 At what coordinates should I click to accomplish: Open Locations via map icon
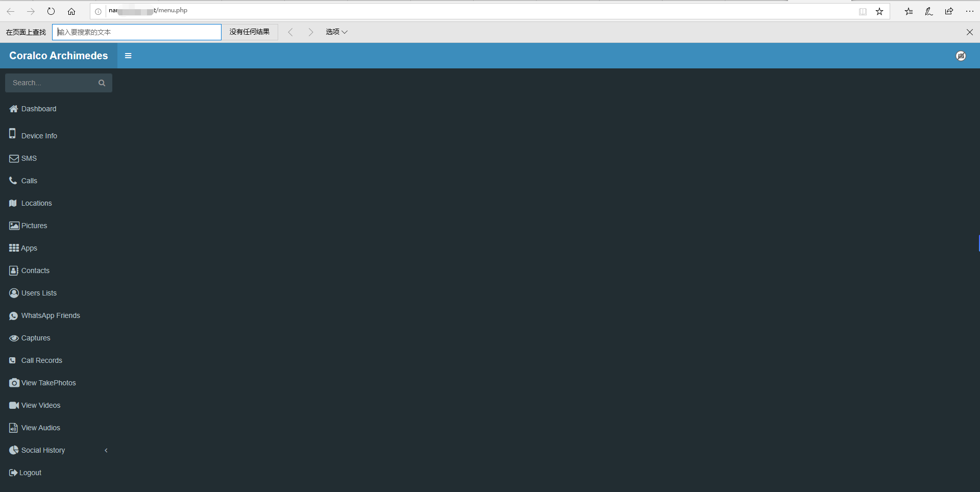13,203
